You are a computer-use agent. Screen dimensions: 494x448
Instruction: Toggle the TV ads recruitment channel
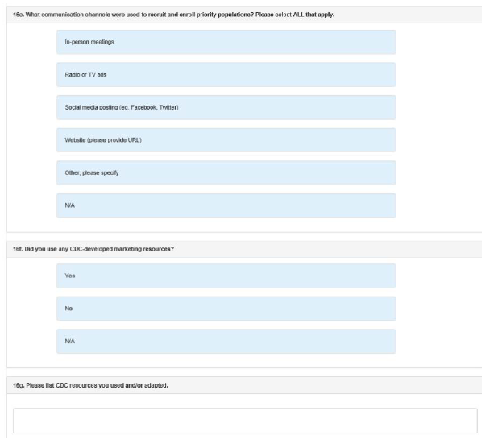pyautogui.click(x=226, y=75)
